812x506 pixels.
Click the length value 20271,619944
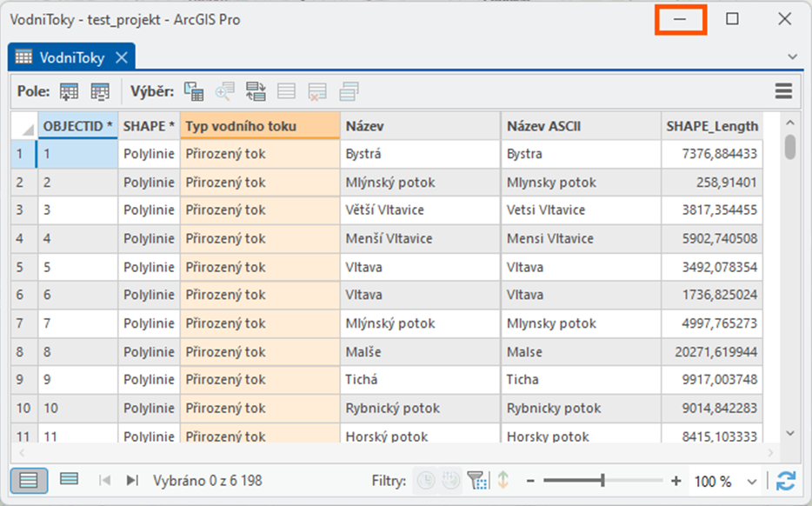pyautogui.click(x=712, y=352)
